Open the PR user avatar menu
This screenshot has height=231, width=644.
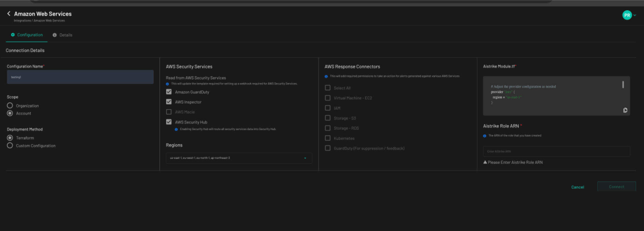click(627, 15)
